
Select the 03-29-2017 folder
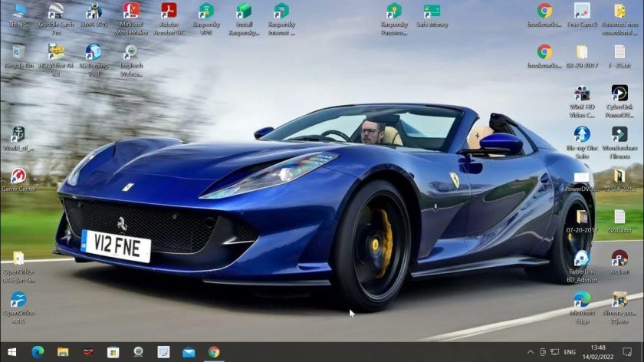pos(582,53)
